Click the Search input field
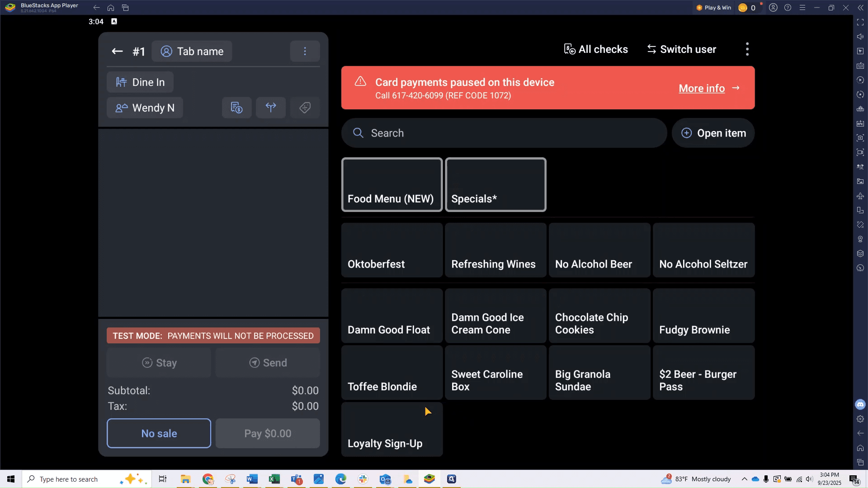Screen dimensions: 868x488 (504, 133)
